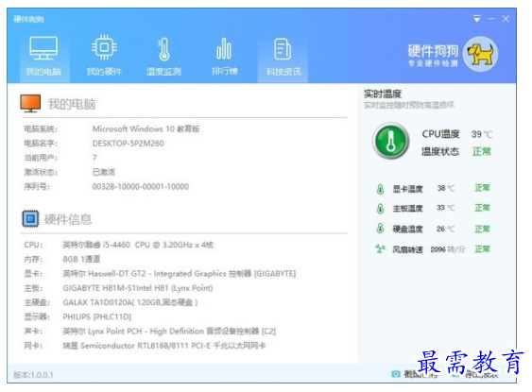
Task: Click the PHILIPS [PHLC11D] monitor line
Action: [97, 317]
